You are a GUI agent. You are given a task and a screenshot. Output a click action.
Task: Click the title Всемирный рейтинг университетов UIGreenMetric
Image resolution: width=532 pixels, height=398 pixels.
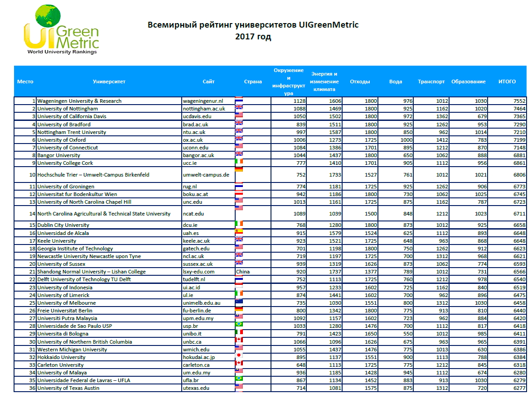pos(253,25)
